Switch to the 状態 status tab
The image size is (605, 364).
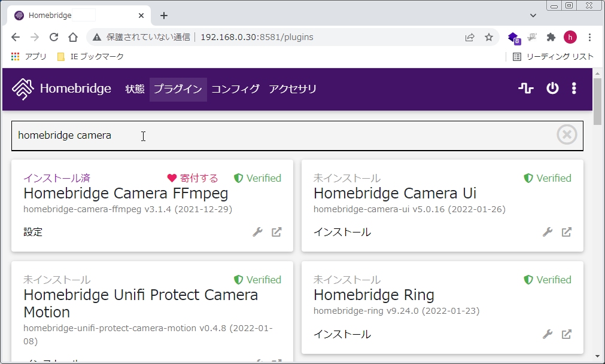pos(135,89)
